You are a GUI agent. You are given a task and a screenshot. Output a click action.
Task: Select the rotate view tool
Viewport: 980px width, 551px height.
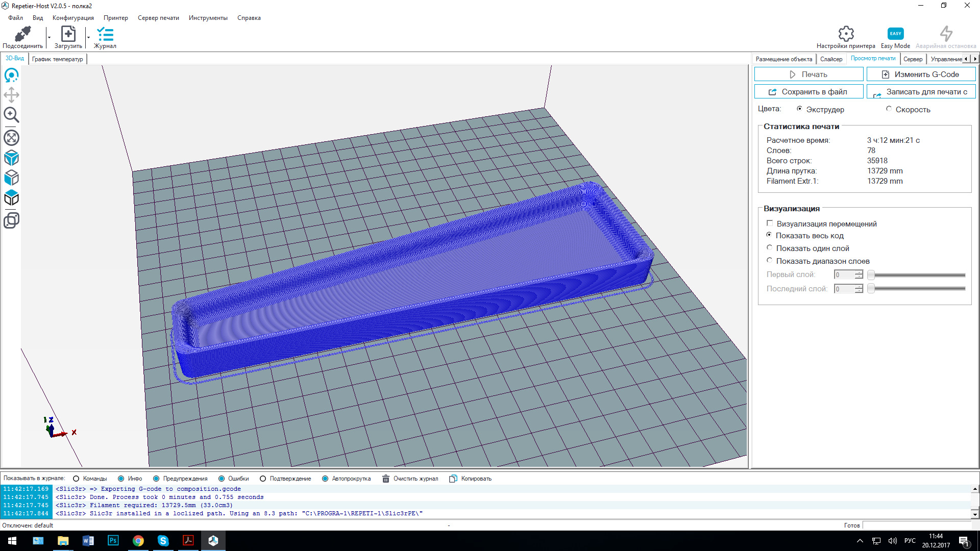pyautogui.click(x=11, y=76)
